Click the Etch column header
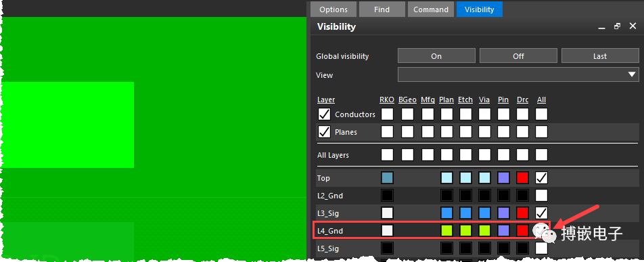Screen dimensions: 644x262 pos(465,100)
